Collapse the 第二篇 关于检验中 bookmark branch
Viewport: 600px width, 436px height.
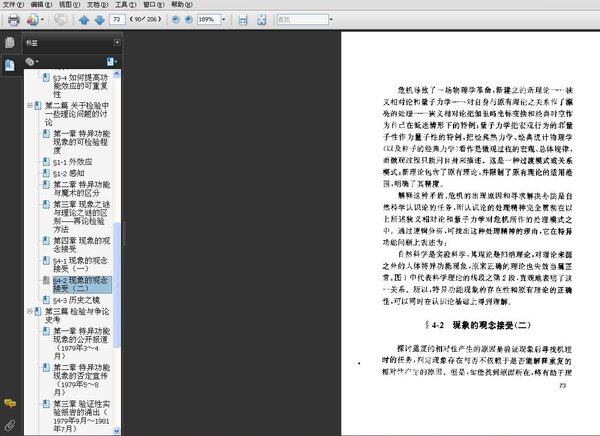(x=30, y=105)
